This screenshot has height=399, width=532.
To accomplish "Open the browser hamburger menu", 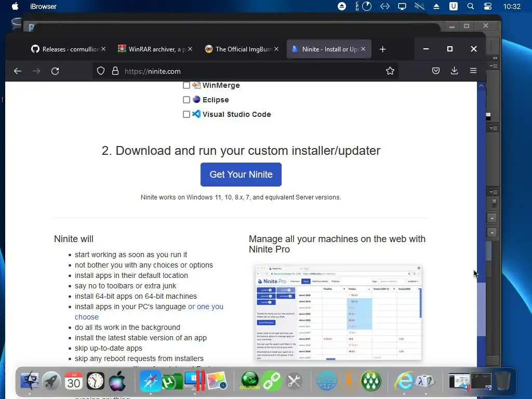I will coord(473,71).
